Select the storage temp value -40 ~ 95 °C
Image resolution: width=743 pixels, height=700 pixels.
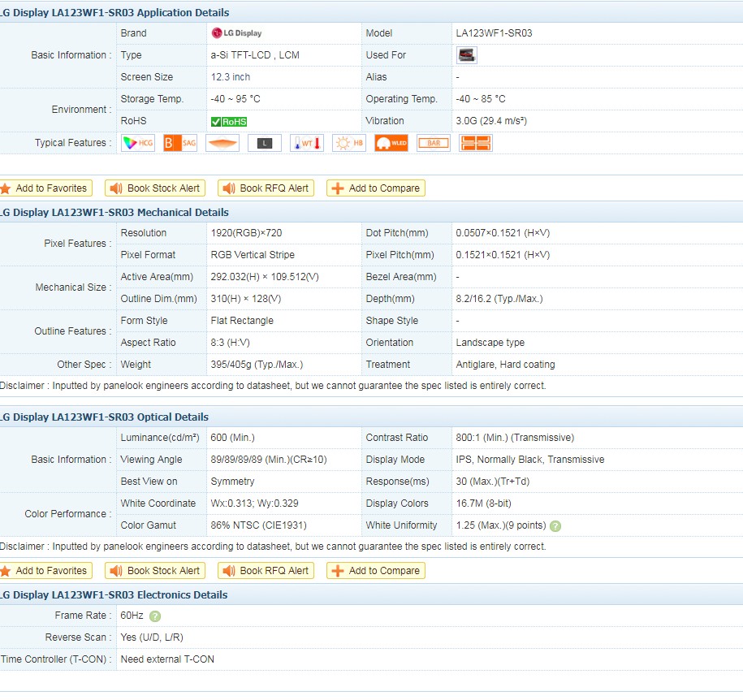(235, 99)
